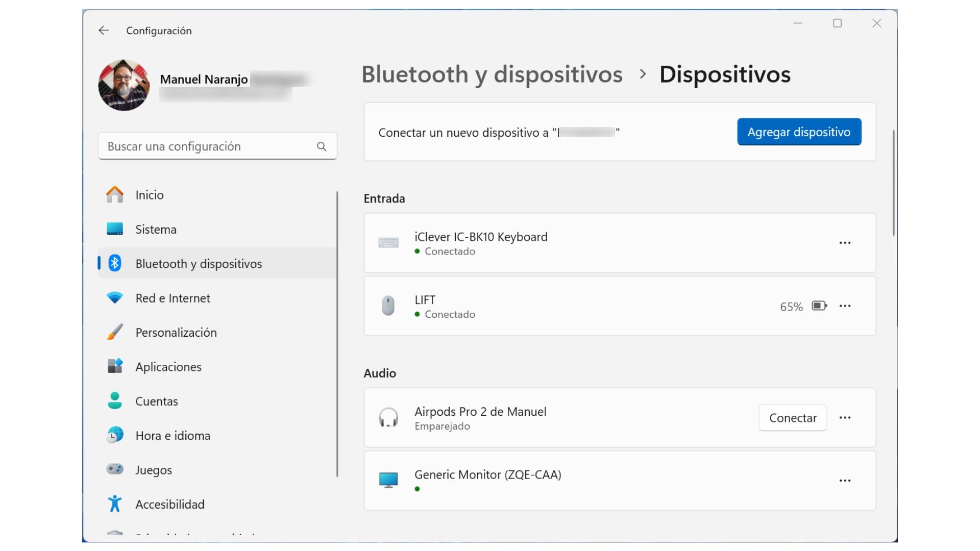980x551 pixels.
Task: Click the Inicio home icon
Action: pyautogui.click(x=115, y=195)
